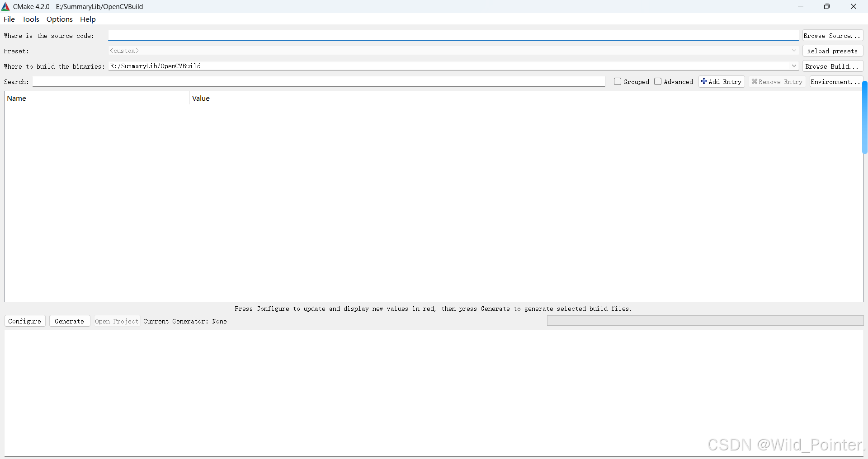Click the CMake logo in title bar

click(5, 6)
